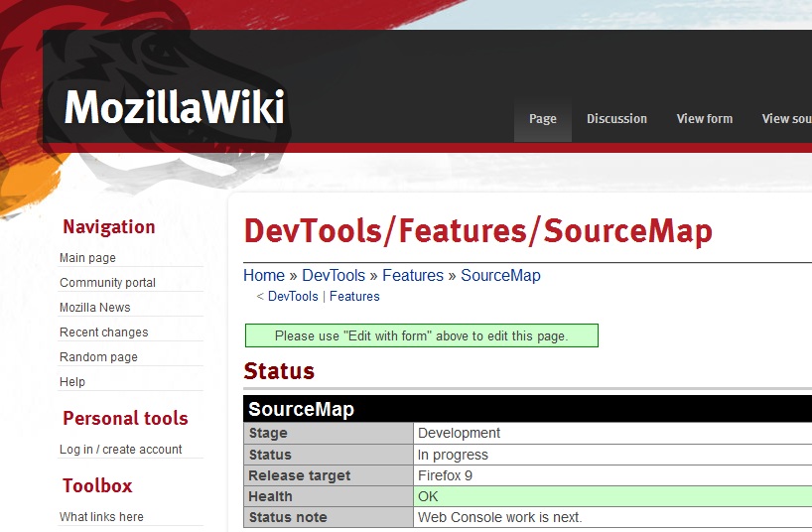812x532 pixels.
Task: Open the View source tab
Action: click(x=786, y=119)
